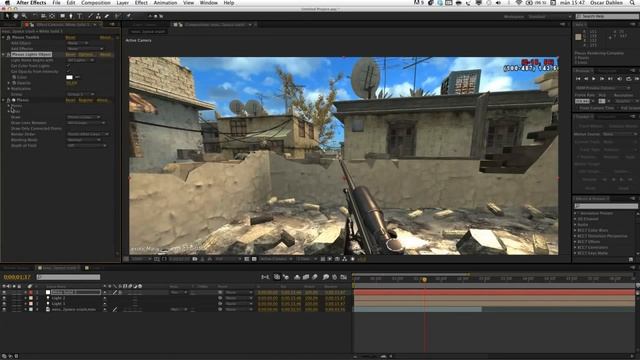Open the Depth of Field dropdown
Image resolution: width=640 pixels, height=360 pixels.
click(x=87, y=145)
